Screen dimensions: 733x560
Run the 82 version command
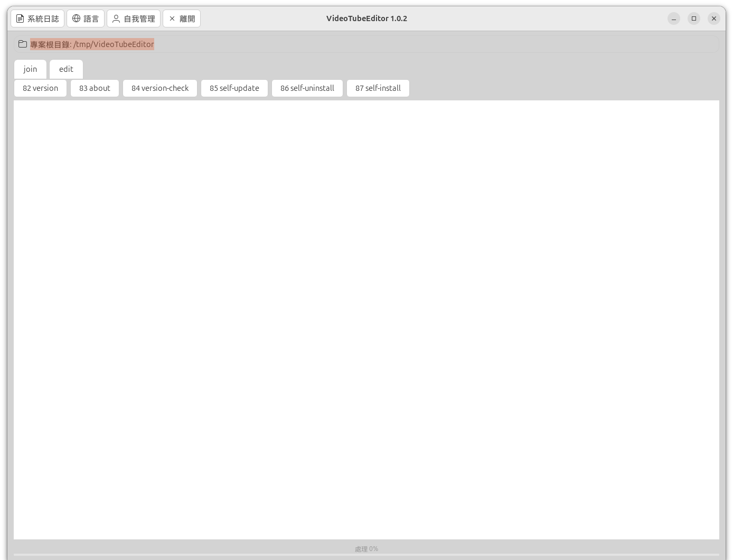pyautogui.click(x=40, y=88)
